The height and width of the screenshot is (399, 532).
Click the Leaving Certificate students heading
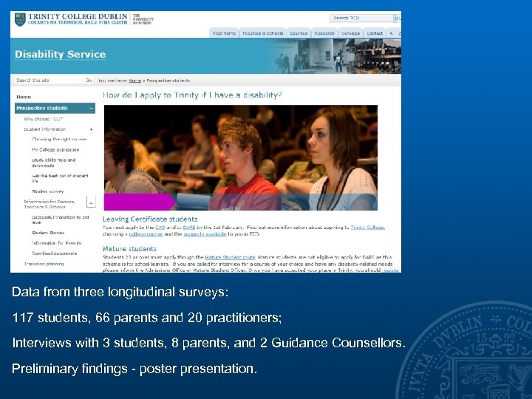click(150, 219)
